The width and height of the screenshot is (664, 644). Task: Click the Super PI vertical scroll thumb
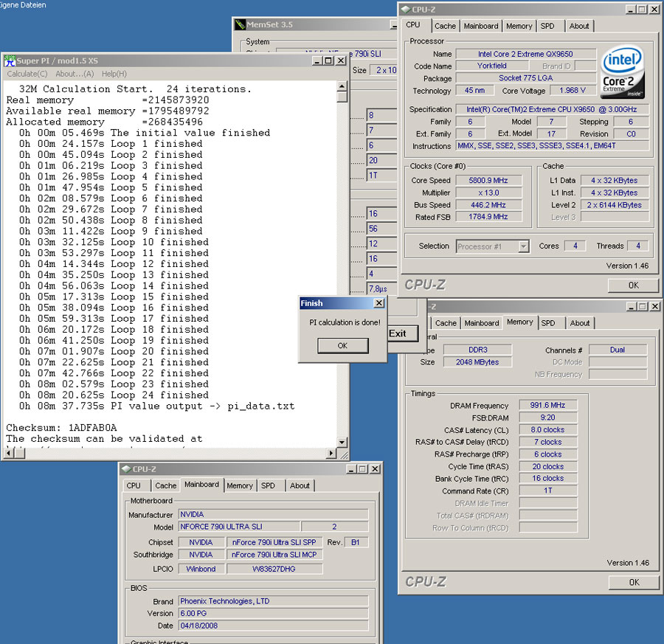(342, 97)
